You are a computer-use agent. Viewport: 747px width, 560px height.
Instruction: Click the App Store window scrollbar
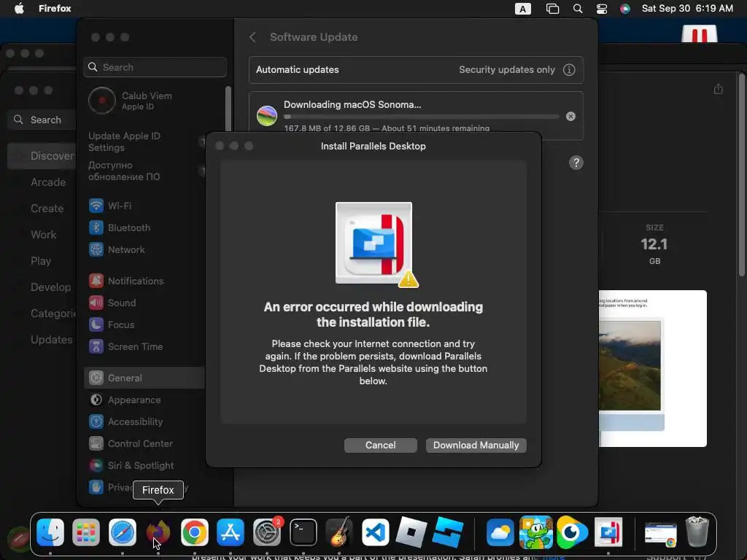point(741,175)
